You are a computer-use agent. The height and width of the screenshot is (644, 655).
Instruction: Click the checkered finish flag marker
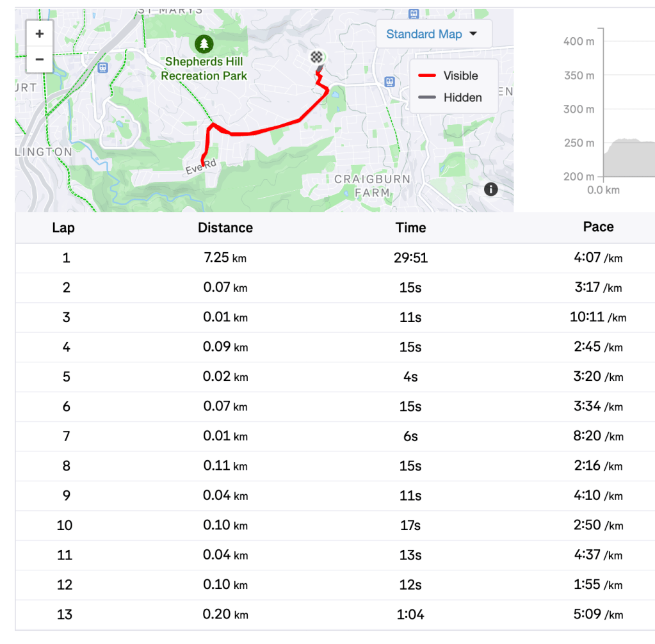click(x=316, y=57)
